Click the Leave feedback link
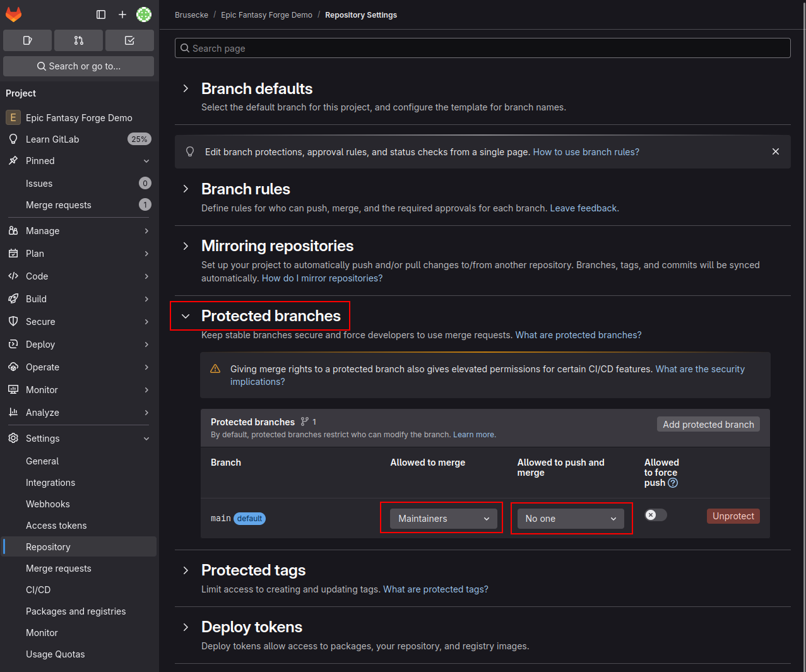The image size is (806, 672). click(584, 208)
